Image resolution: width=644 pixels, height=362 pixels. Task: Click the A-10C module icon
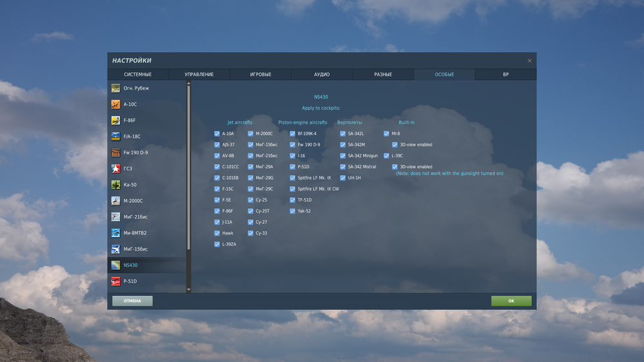116,104
